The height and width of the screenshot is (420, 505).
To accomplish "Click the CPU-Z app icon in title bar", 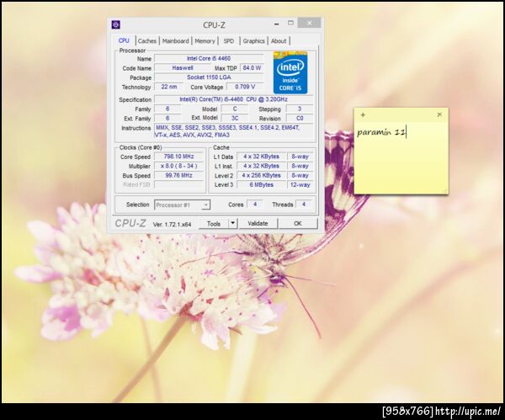I will pyautogui.click(x=116, y=24).
